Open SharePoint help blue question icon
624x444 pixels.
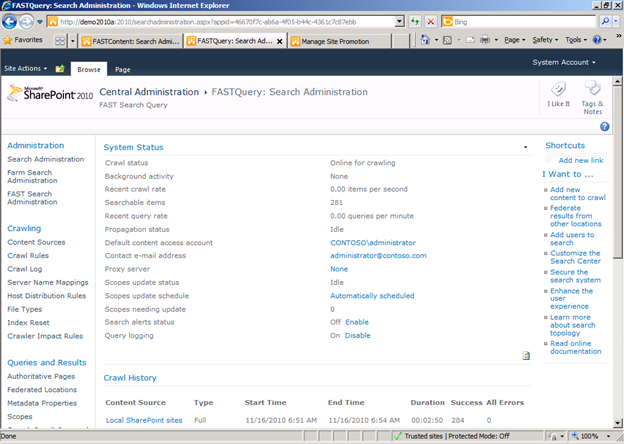point(604,127)
